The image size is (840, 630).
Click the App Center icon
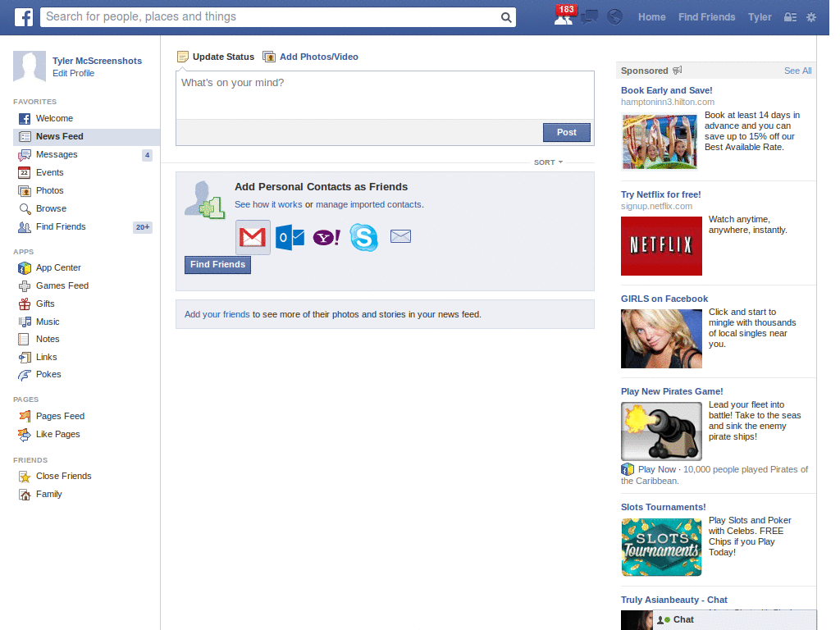pyautogui.click(x=25, y=268)
